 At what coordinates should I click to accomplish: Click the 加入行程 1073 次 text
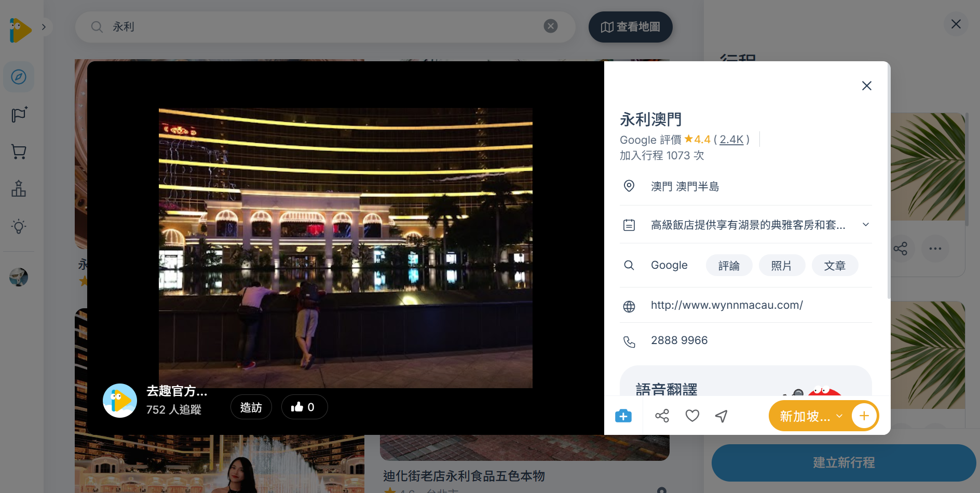[x=662, y=156]
